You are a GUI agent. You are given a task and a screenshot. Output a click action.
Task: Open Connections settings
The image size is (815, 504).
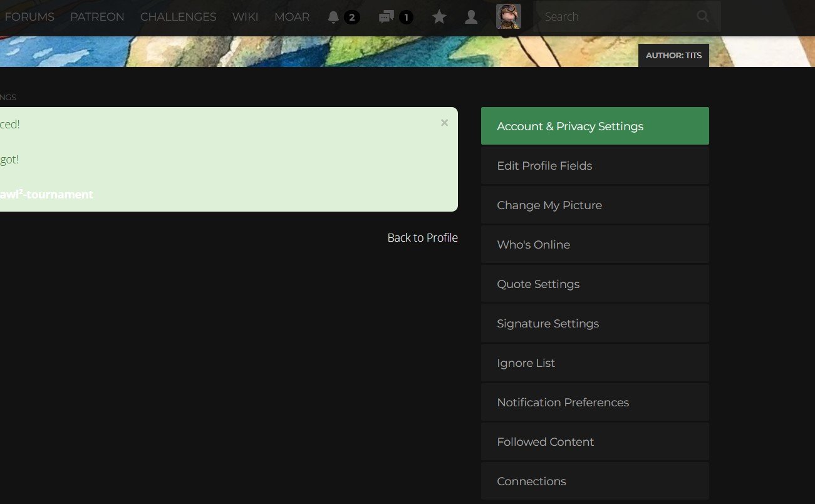[595, 481]
